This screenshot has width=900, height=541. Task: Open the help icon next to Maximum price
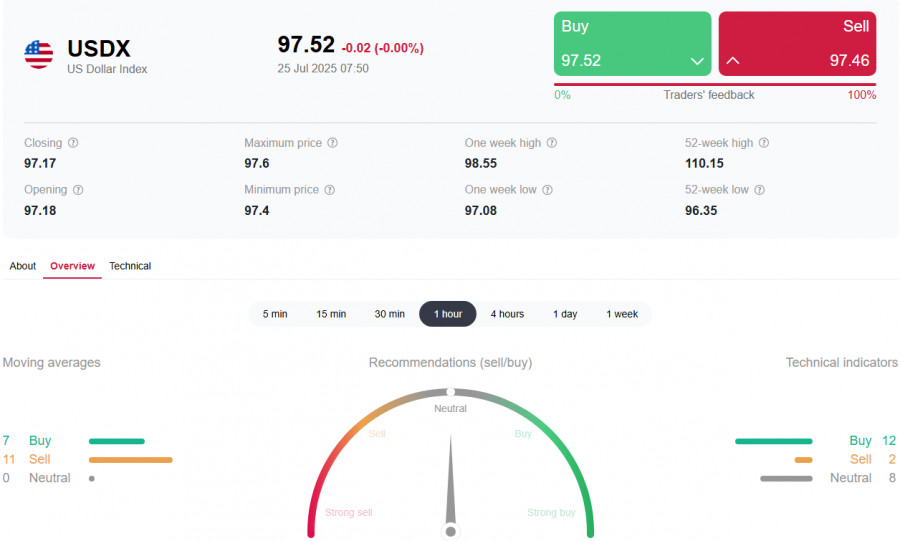(332, 143)
